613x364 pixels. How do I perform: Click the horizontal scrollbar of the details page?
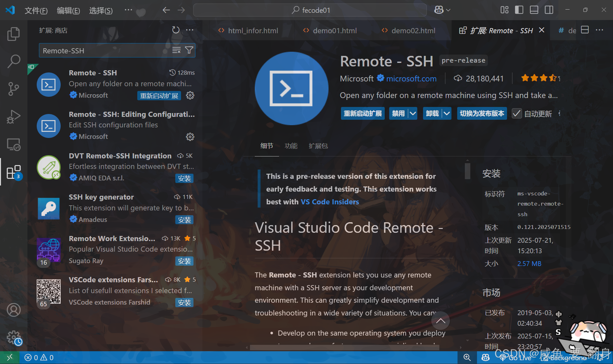(344, 347)
